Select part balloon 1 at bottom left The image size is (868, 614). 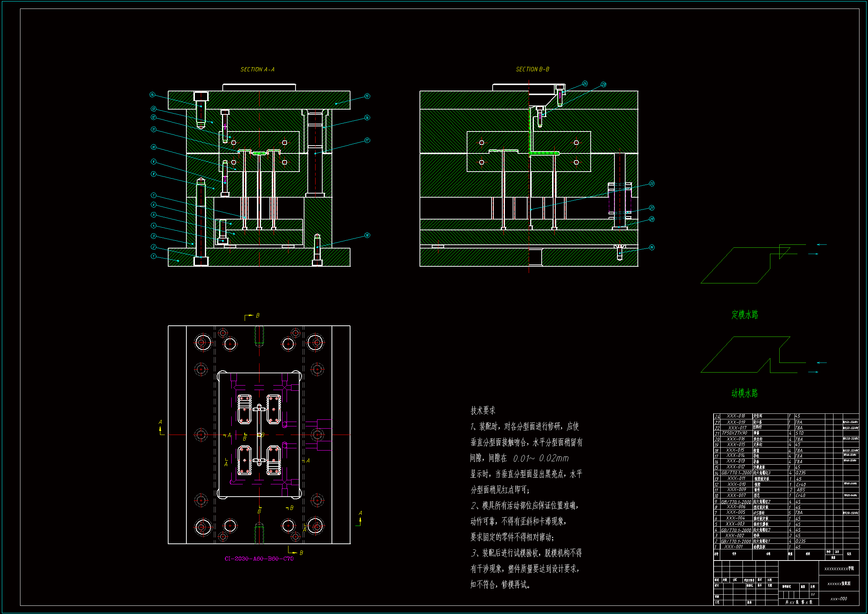(153, 256)
